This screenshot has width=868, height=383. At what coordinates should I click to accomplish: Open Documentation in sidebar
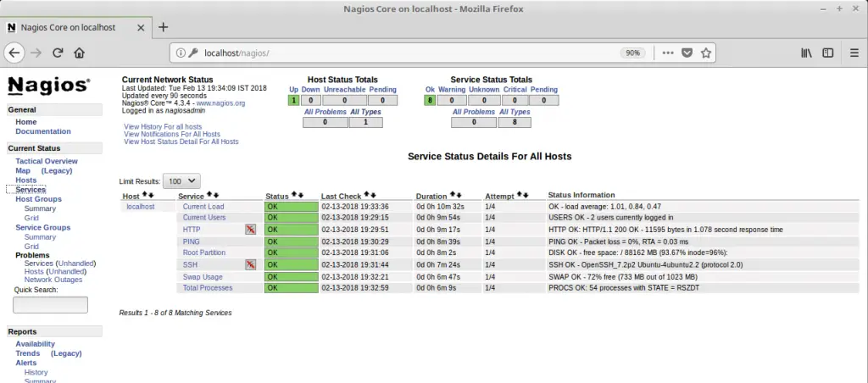point(43,131)
